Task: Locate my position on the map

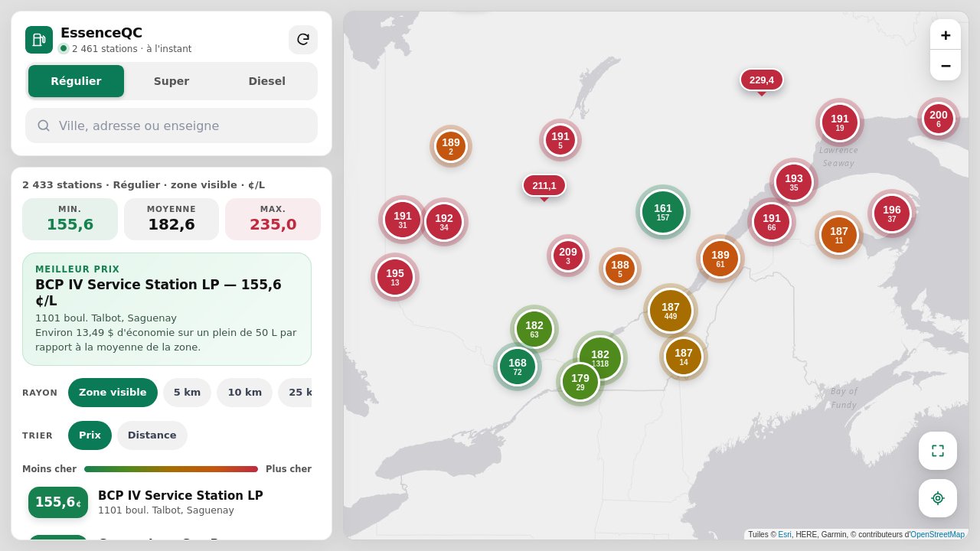Action: (938, 498)
